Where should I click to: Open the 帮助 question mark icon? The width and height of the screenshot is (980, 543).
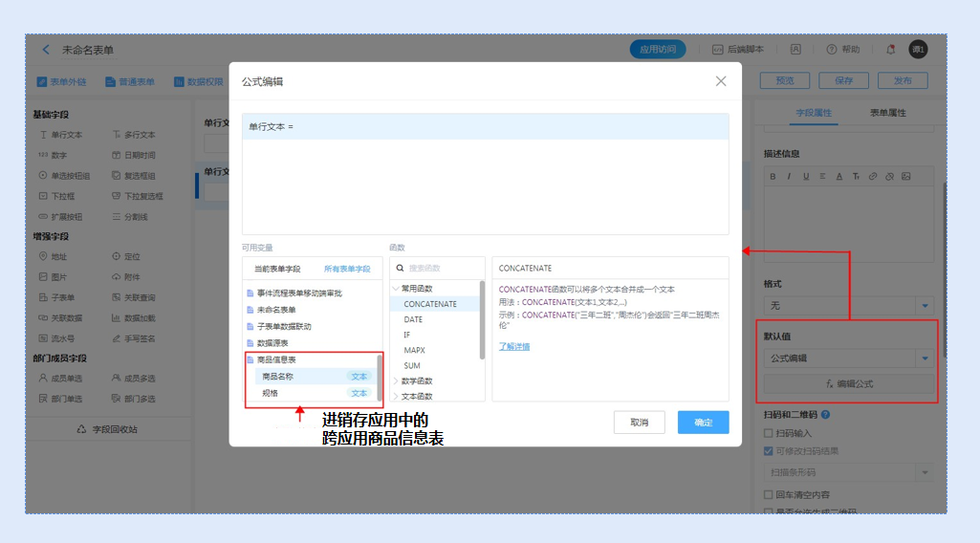point(832,50)
